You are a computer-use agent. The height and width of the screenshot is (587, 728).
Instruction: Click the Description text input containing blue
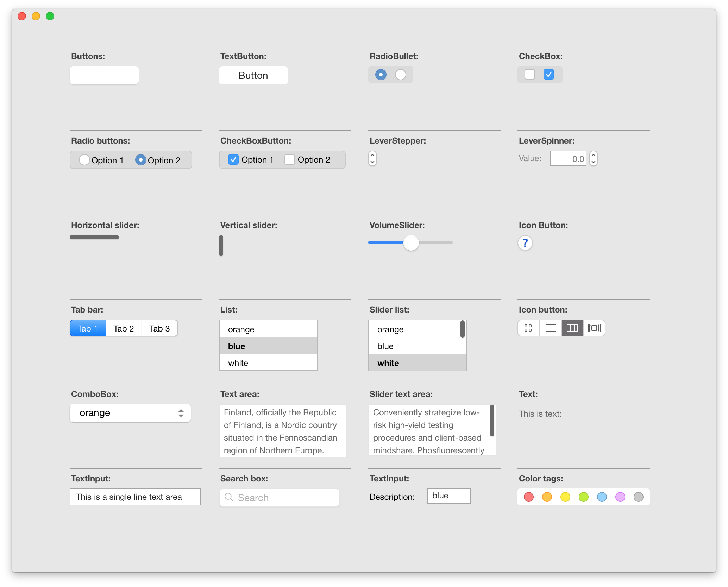449,496
